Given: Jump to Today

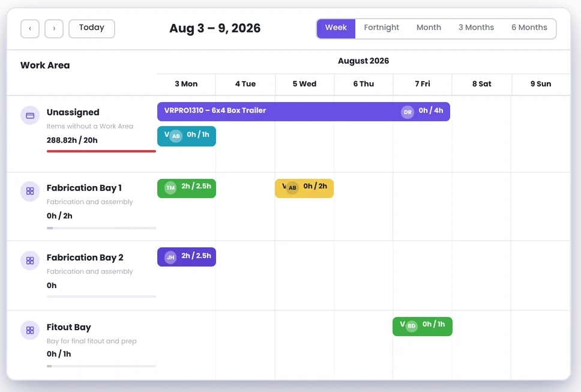Looking at the screenshot, I should 91,29.
